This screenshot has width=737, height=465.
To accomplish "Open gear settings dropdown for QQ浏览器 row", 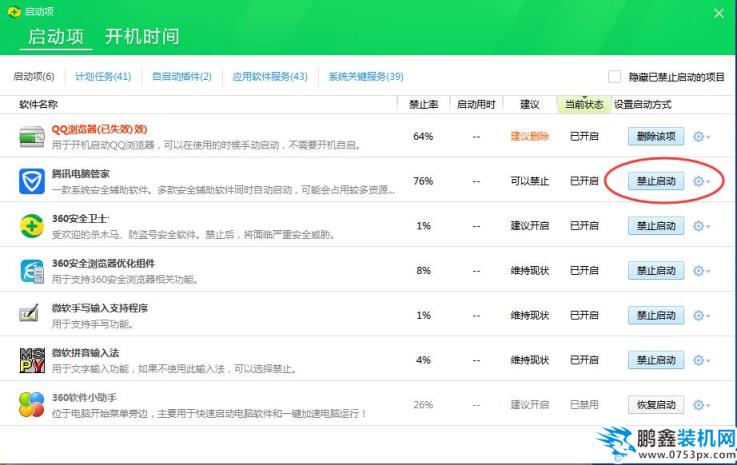I will pos(701,137).
